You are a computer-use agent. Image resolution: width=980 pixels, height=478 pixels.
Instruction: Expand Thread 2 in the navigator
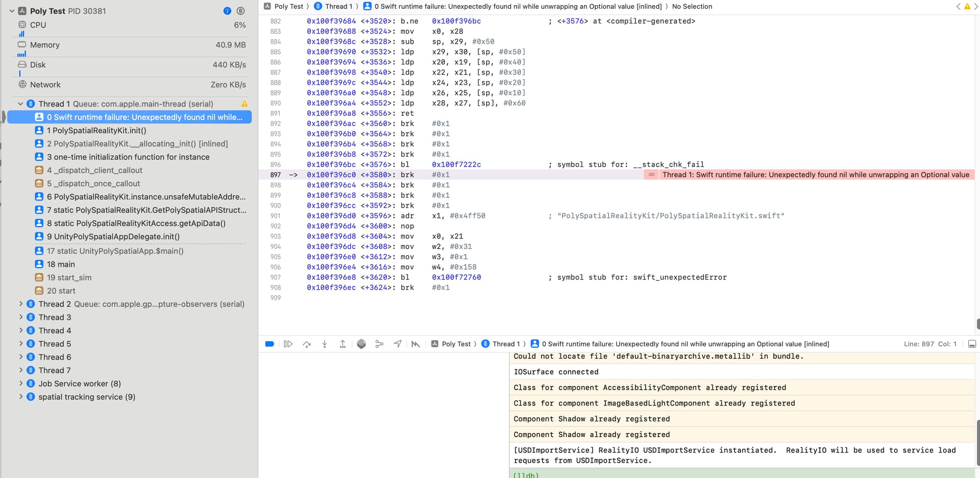20,304
